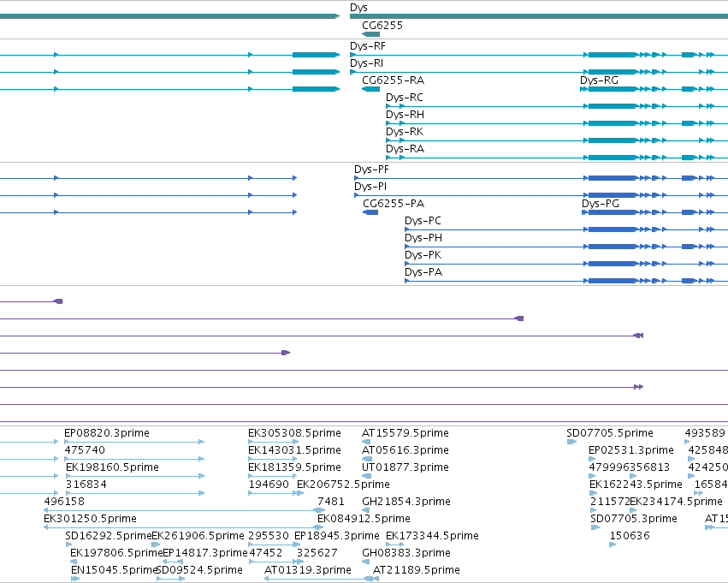The image size is (728, 583).
Task: Select the Dys-RC transcript label
Action: pyautogui.click(x=405, y=98)
